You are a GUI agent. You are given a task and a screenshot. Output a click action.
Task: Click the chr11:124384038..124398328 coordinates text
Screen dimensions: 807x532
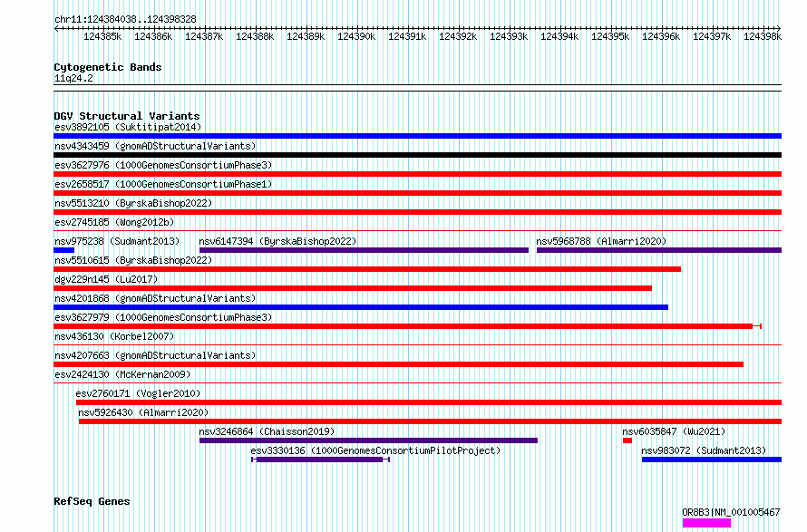tap(125, 20)
